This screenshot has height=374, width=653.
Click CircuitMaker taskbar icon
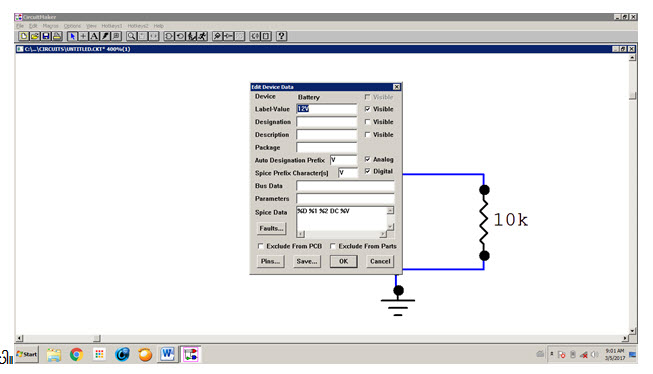(191, 354)
